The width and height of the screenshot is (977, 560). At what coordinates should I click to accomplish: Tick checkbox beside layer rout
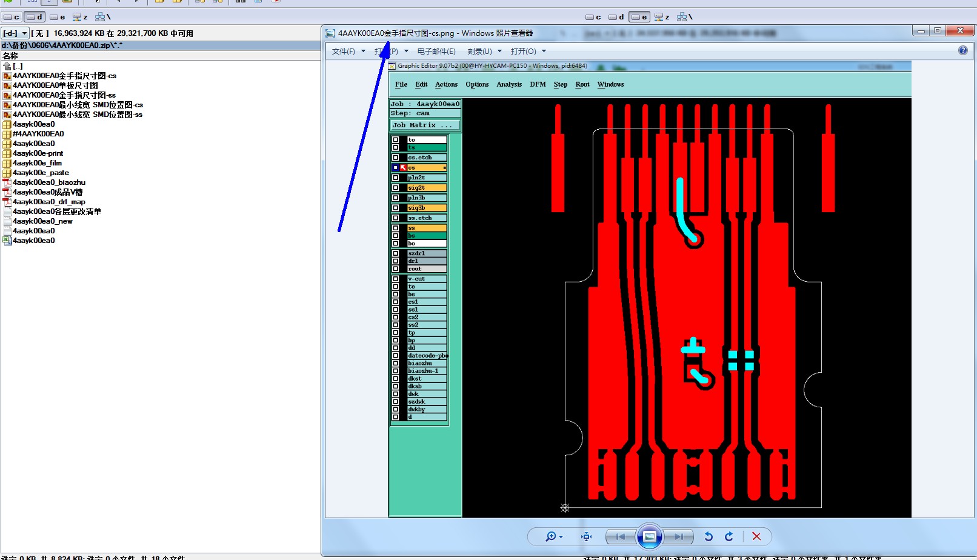[x=396, y=268]
